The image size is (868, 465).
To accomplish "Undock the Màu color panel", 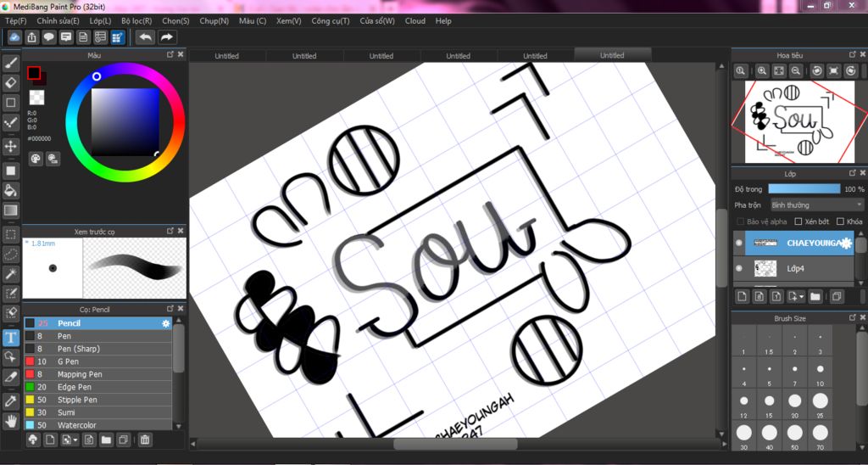I will 170,54.
